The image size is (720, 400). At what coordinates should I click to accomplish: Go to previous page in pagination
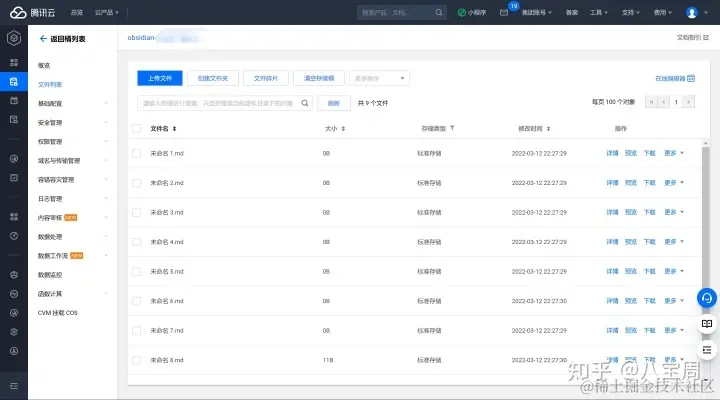click(x=664, y=102)
